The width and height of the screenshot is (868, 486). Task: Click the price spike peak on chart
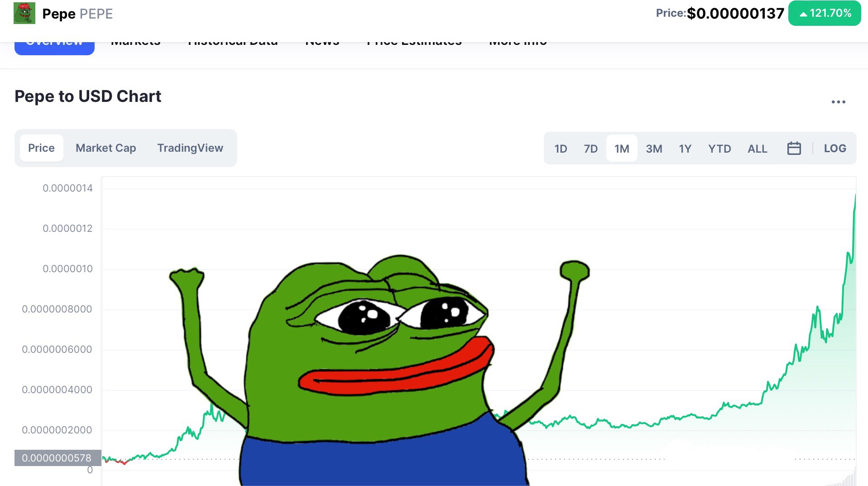click(x=855, y=196)
